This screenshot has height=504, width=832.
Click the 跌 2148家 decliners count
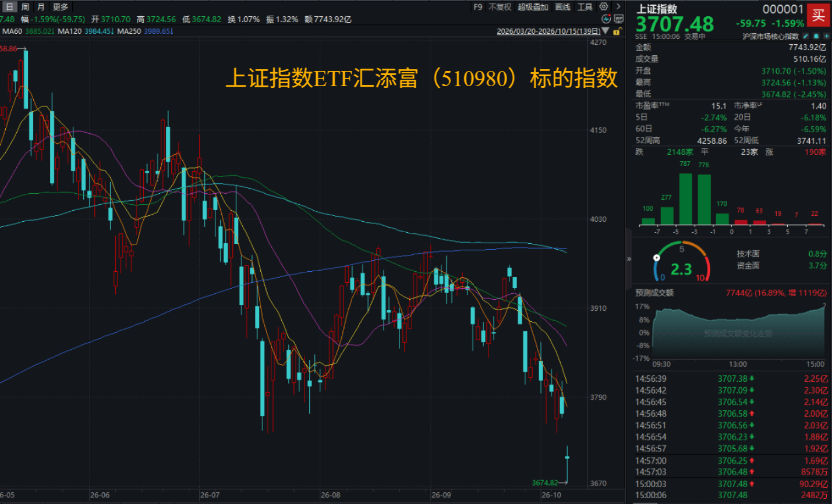[x=664, y=152]
